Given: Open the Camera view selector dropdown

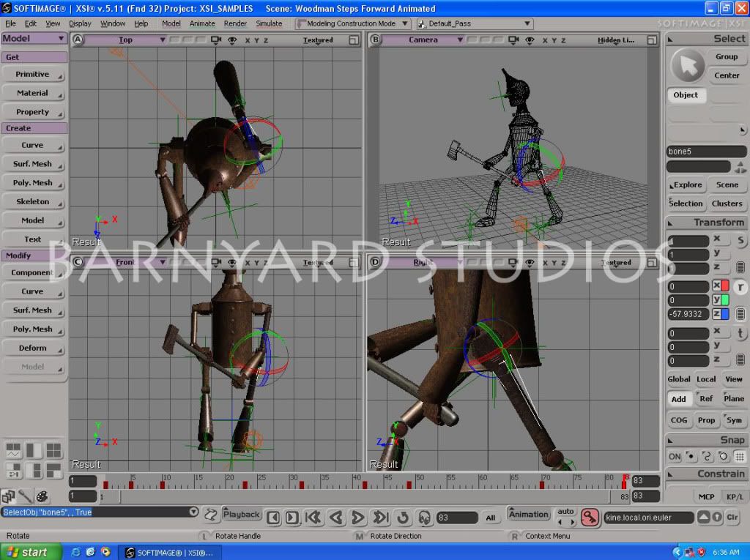Looking at the screenshot, I should (423, 40).
